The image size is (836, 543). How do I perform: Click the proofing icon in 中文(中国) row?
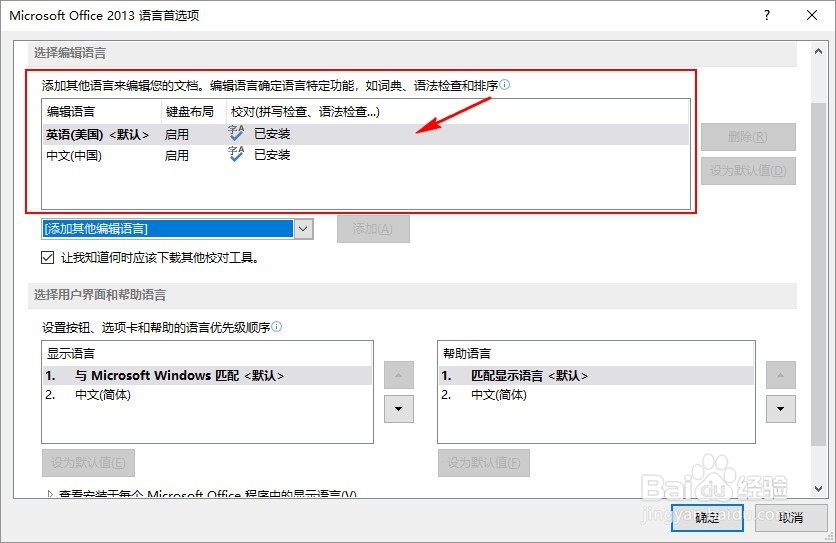point(236,154)
